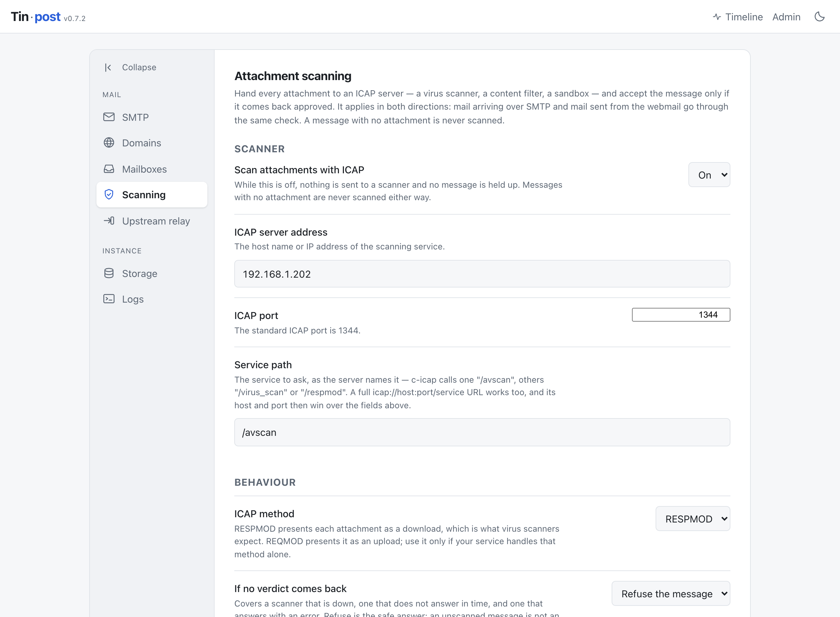Click the Tin·post logo
The width and height of the screenshot is (840, 617).
coord(35,17)
